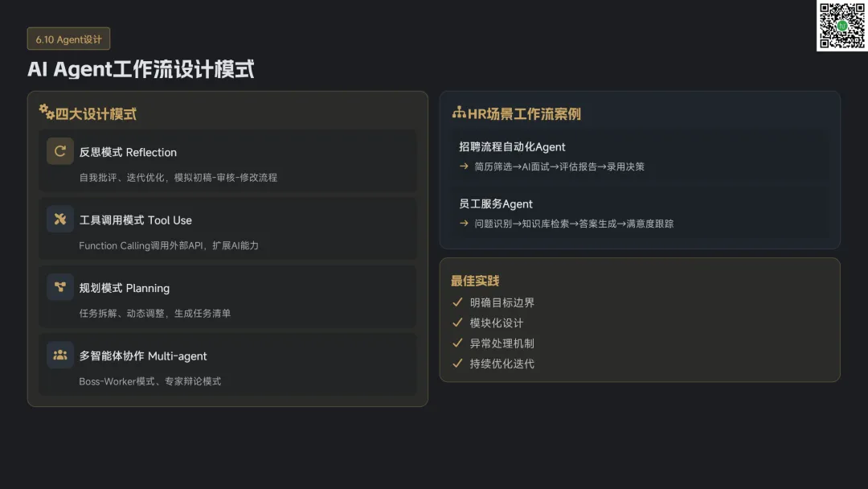Viewport: 868px width, 489px height.
Task: Select the 6.10 Agent设计 section tag
Action: coord(68,39)
